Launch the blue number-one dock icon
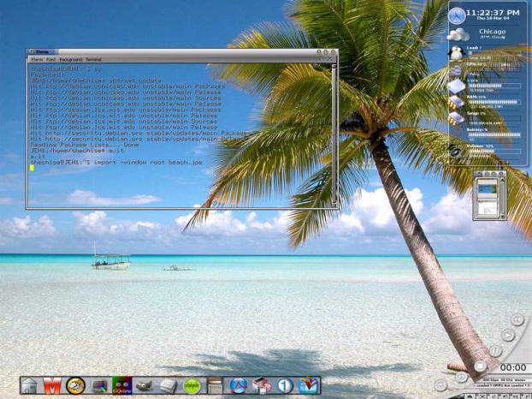Screen dimensions: 532x399 285,386
